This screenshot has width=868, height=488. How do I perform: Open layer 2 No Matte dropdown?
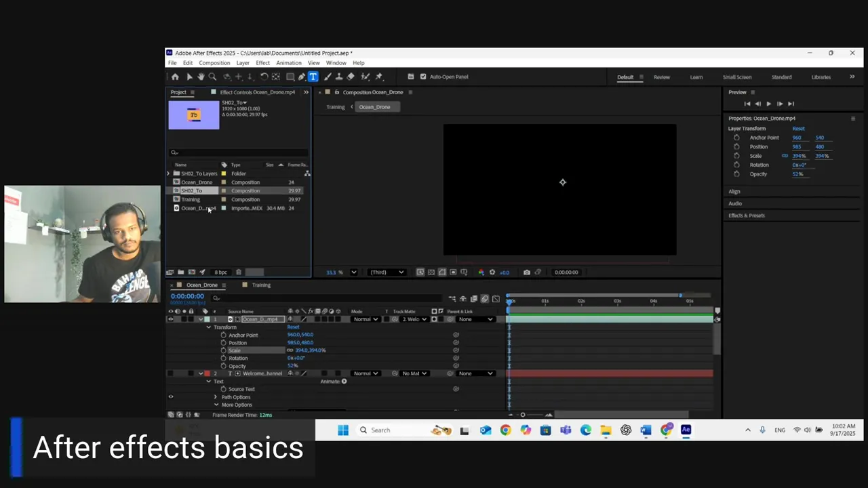click(414, 373)
